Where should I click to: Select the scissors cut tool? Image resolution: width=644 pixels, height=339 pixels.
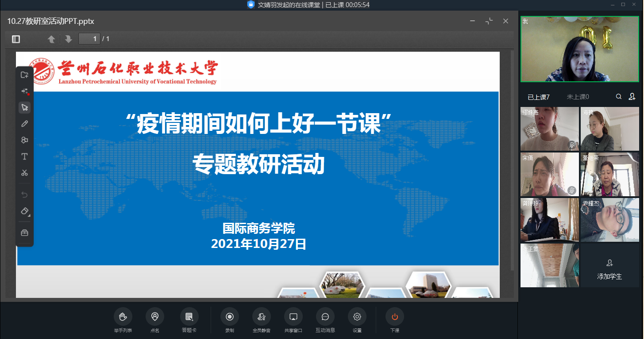(x=25, y=173)
